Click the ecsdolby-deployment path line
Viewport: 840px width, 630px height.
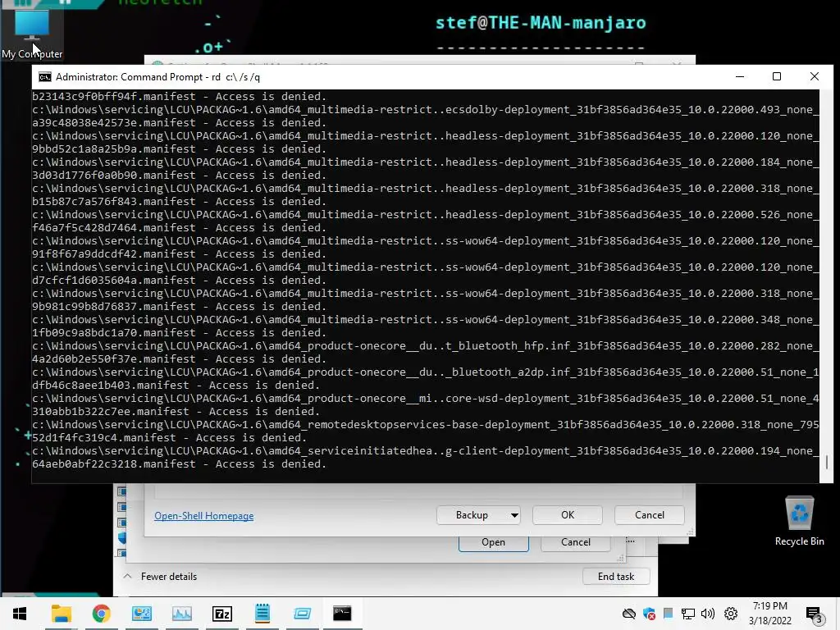point(426,110)
